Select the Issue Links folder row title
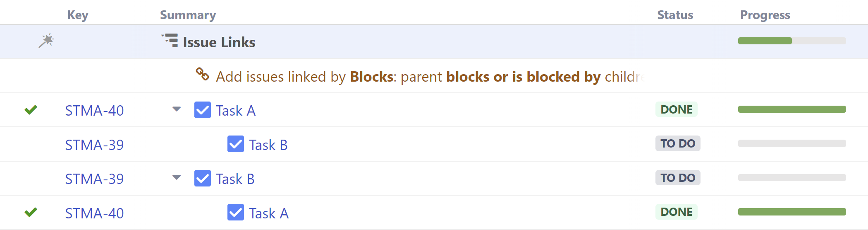The height and width of the screenshot is (230, 868). click(219, 42)
